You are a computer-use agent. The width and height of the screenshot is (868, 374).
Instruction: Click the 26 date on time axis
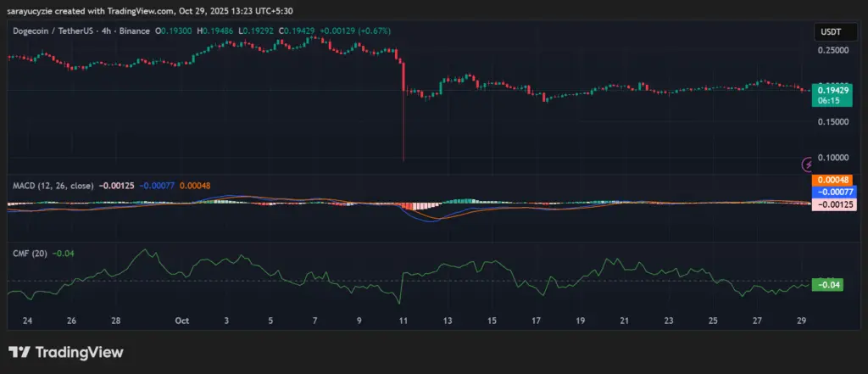[x=71, y=321]
